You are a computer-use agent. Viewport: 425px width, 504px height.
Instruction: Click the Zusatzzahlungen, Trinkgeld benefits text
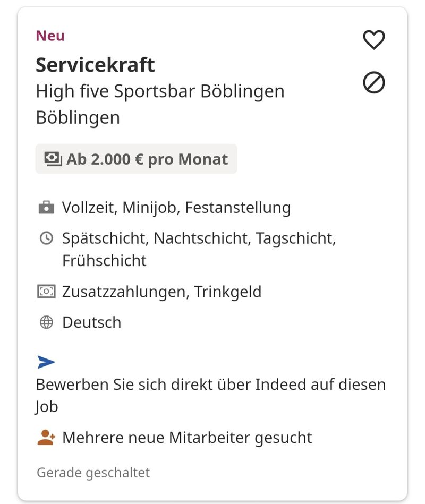pos(161,292)
